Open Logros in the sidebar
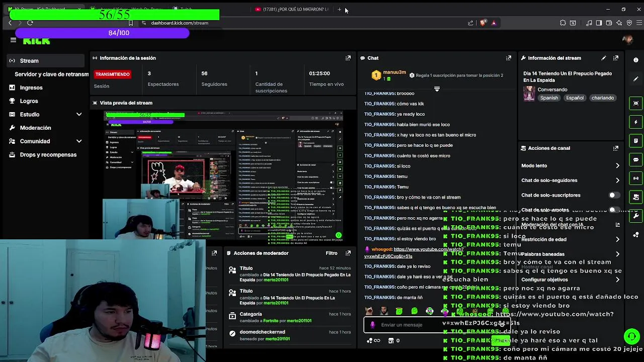The height and width of the screenshot is (362, 644). pyautogui.click(x=29, y=101)
